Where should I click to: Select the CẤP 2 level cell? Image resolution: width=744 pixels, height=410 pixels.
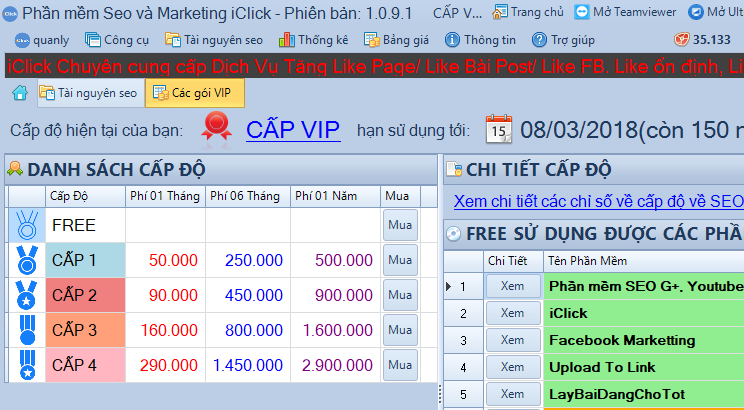point(85,295)
